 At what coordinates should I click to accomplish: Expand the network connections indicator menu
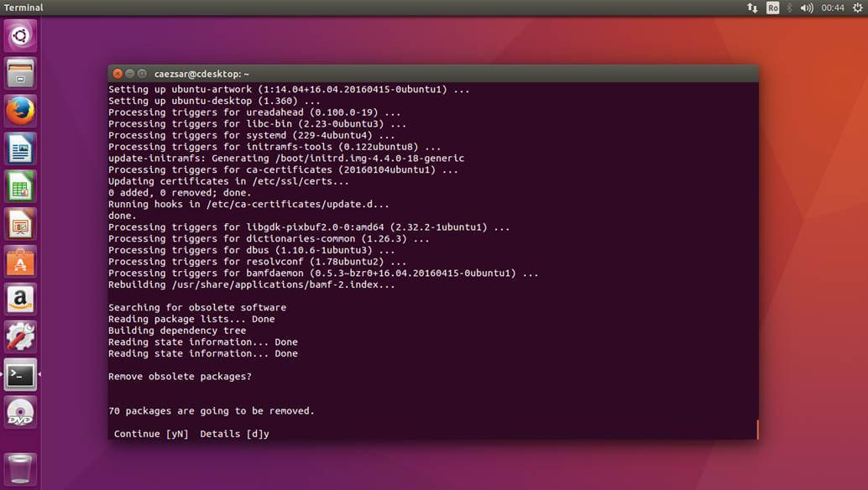pos(752,8)
